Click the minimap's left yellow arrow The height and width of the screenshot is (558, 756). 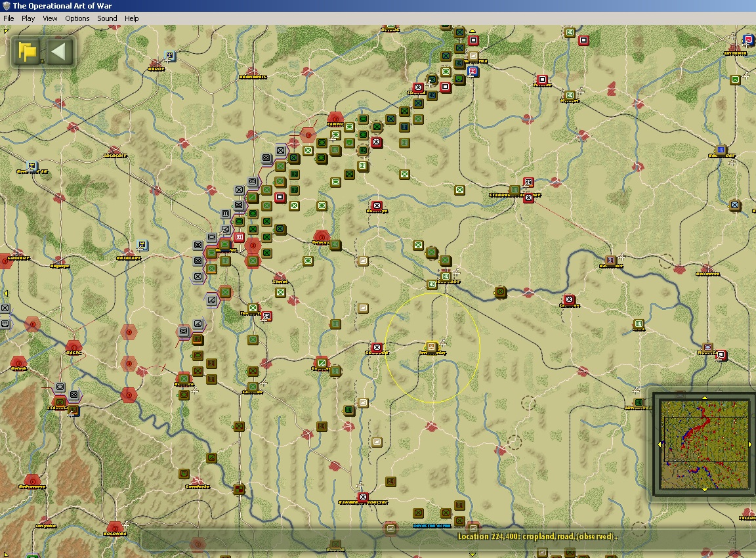660,444
